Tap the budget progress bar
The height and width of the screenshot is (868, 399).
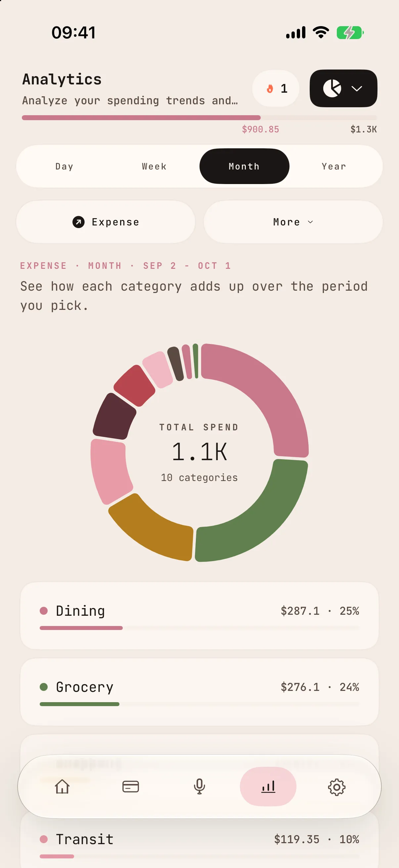(199, 118)
